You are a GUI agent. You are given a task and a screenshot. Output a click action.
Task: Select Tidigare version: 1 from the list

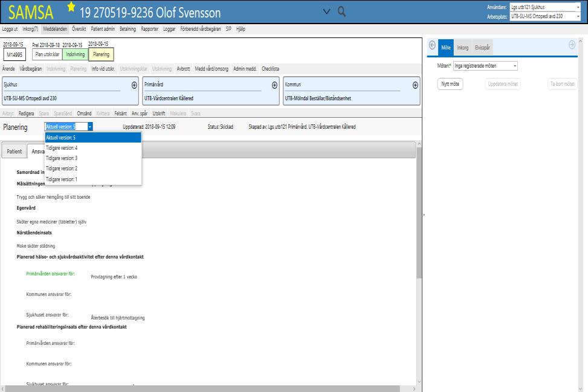(93, 179)
